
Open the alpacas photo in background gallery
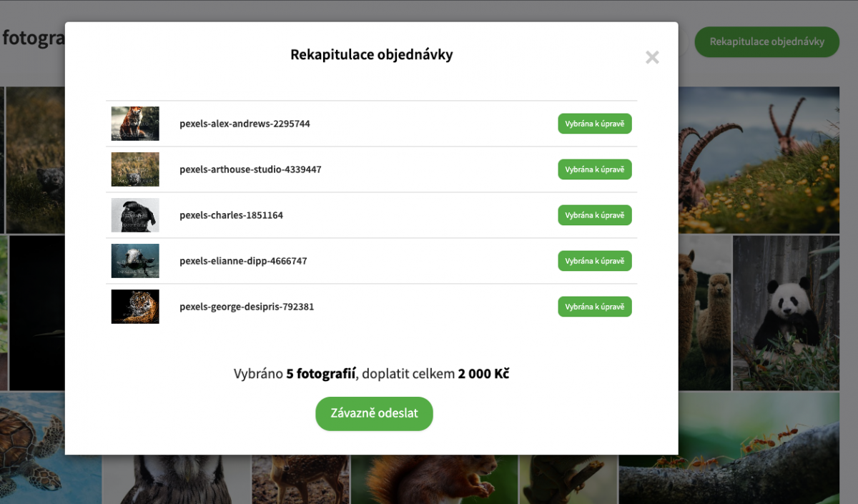point(704,313)
